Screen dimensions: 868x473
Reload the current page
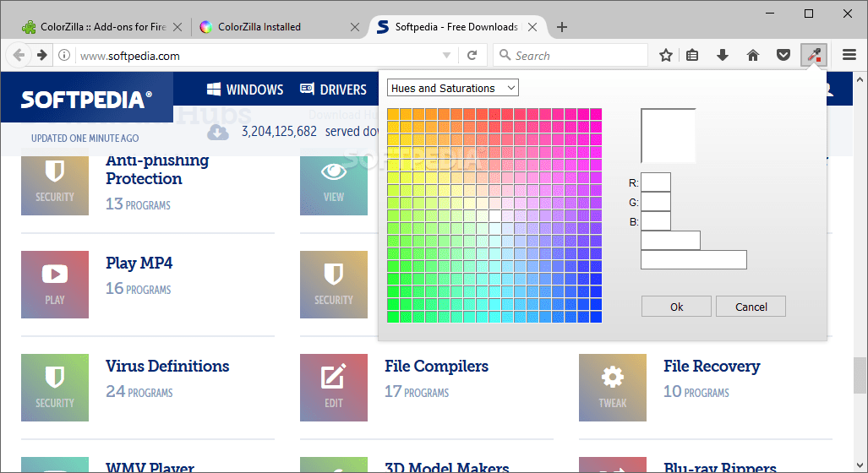click(472, 55)
